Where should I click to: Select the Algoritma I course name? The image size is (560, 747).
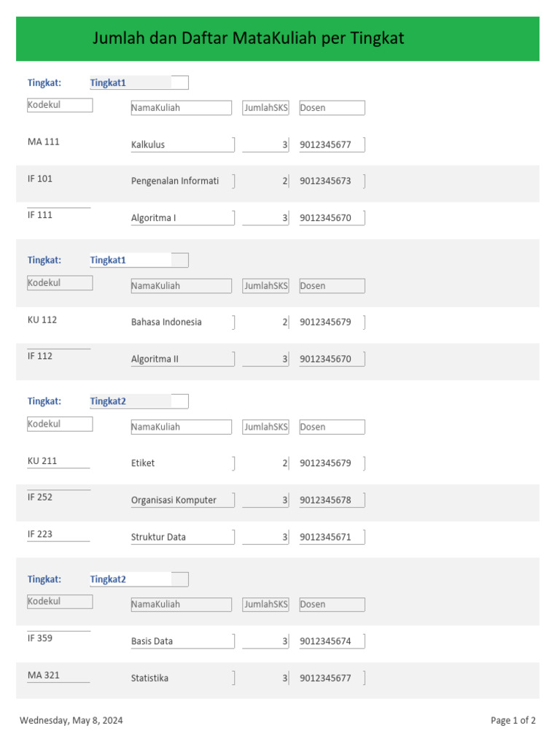pyautogui.click(x=182, y=217)
